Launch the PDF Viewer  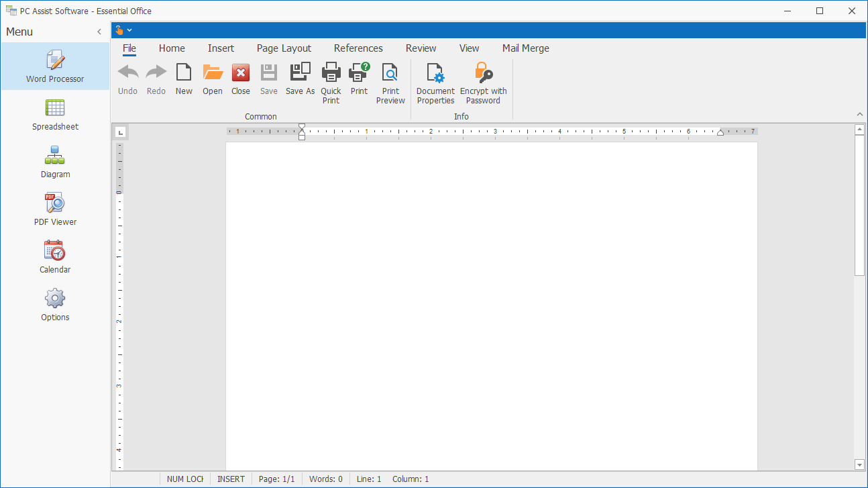coord(55,209)
